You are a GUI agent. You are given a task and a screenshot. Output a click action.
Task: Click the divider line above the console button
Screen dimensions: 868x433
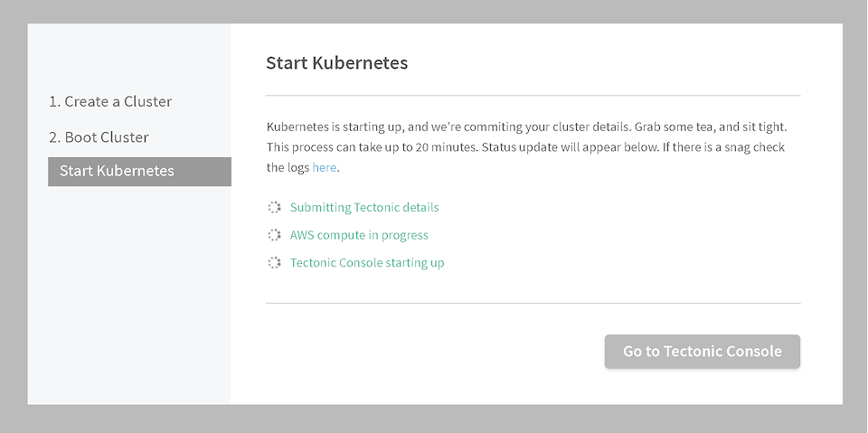(533, 303)
